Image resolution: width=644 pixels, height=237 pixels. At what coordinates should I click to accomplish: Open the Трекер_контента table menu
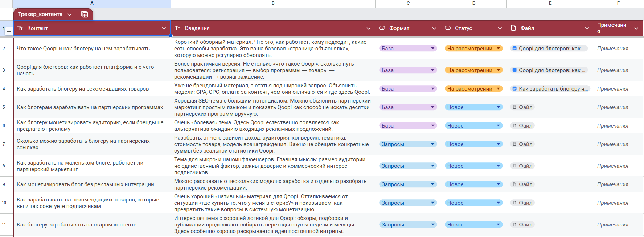tap(69, 14)
